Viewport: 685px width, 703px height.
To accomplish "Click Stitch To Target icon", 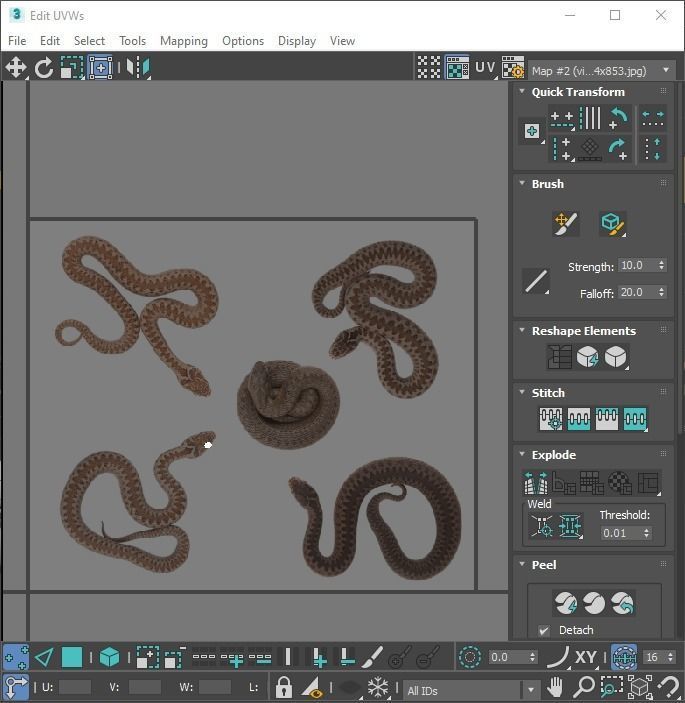I will pos(551,419).
